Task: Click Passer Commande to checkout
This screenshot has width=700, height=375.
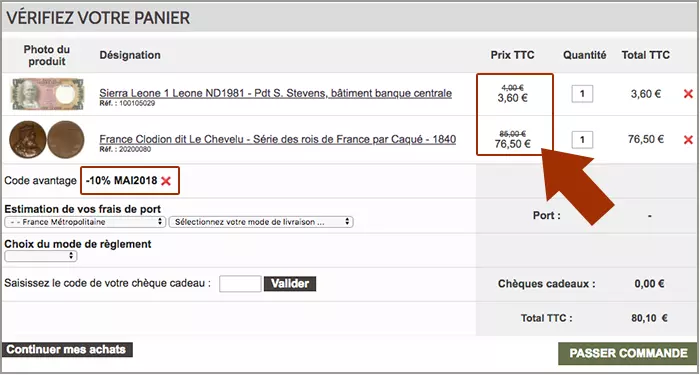Action: [x=628, y=354]
